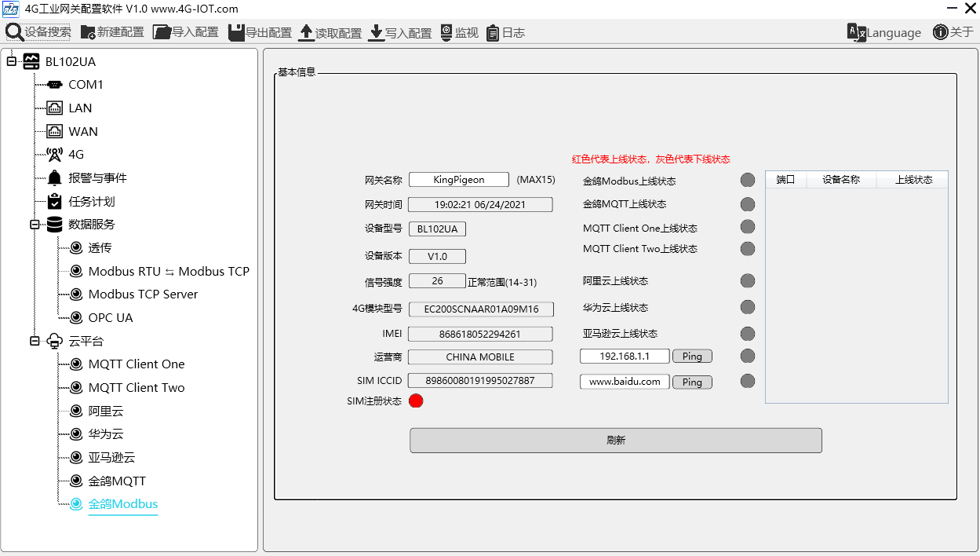Screen dimensions: 980x556
Task: Click the device search magnifier icon
Action: (15, 32)
